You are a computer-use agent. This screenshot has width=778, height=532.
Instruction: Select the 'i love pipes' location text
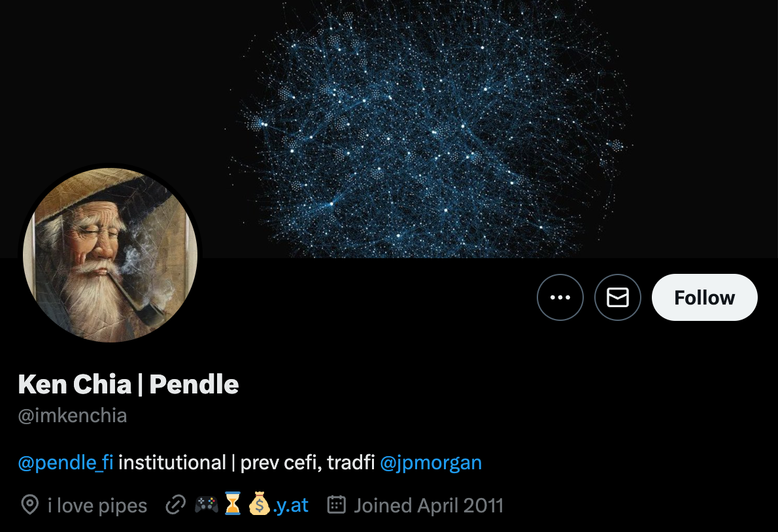pos(97,506)
